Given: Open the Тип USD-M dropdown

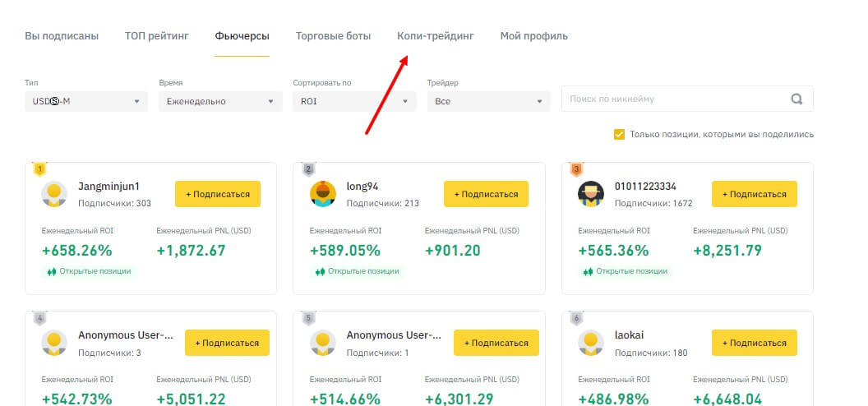Looking at the screenshot, I should (x=85, y=102).
